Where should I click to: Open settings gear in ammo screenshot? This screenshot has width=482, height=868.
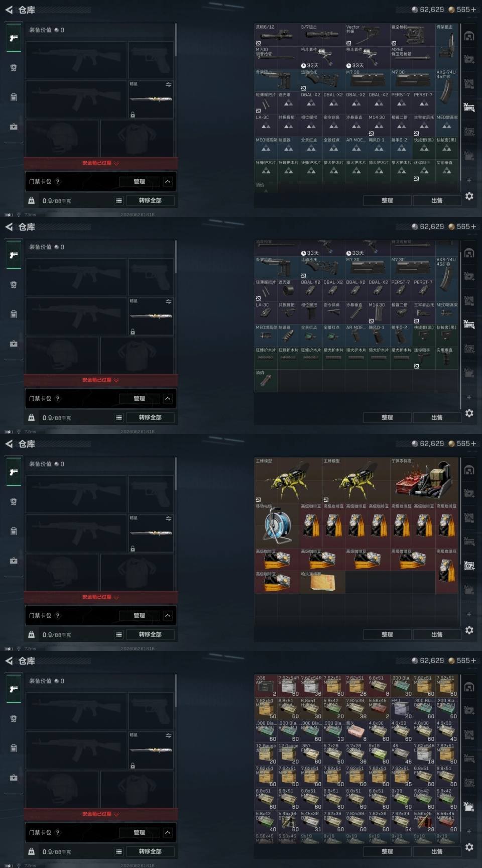pyautogui.click(x=469, y=847)
